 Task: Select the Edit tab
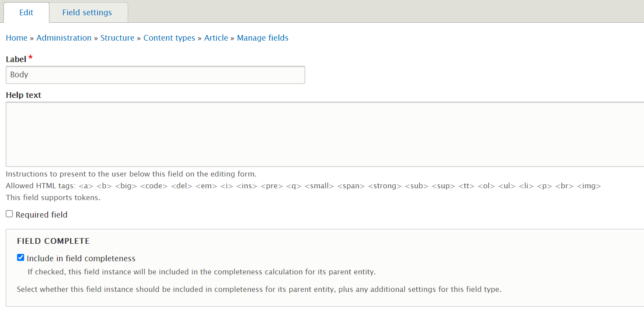pos(26,12)
